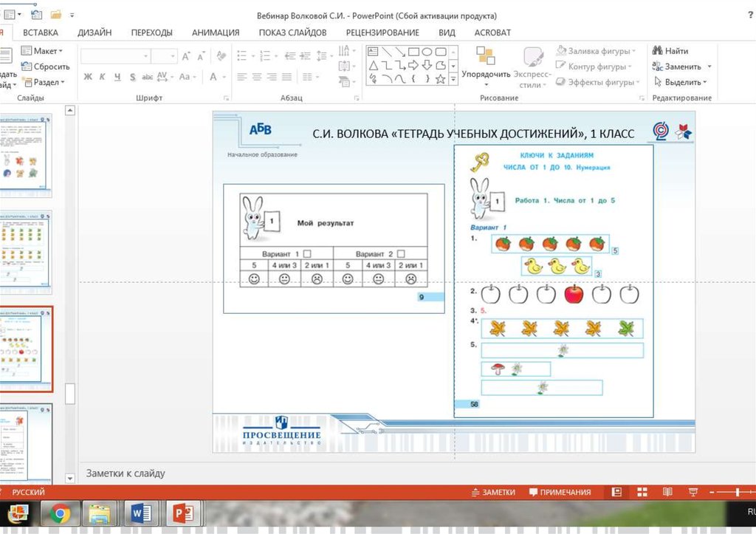Open the ДИЗАЙН ribbon tab
The image size is (756, 534).
pos(94,32)
